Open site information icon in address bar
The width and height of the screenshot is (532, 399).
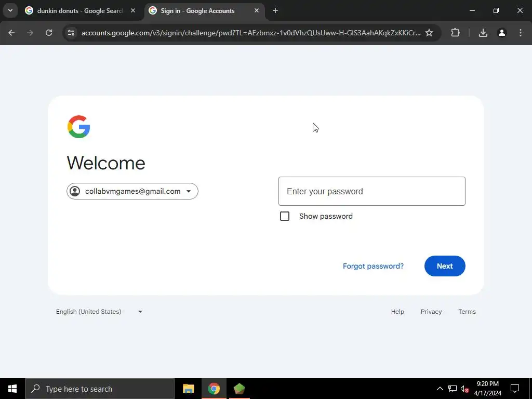71,33
